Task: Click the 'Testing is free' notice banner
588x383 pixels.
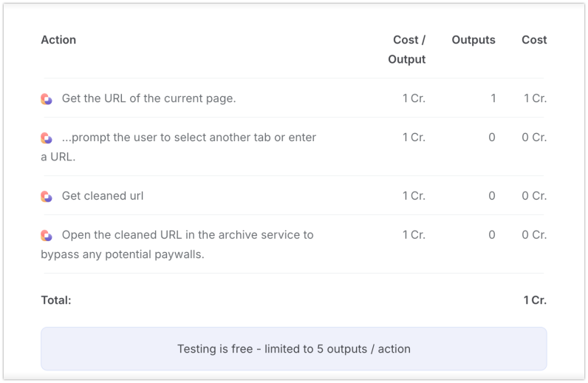Action: click(294, 349)
